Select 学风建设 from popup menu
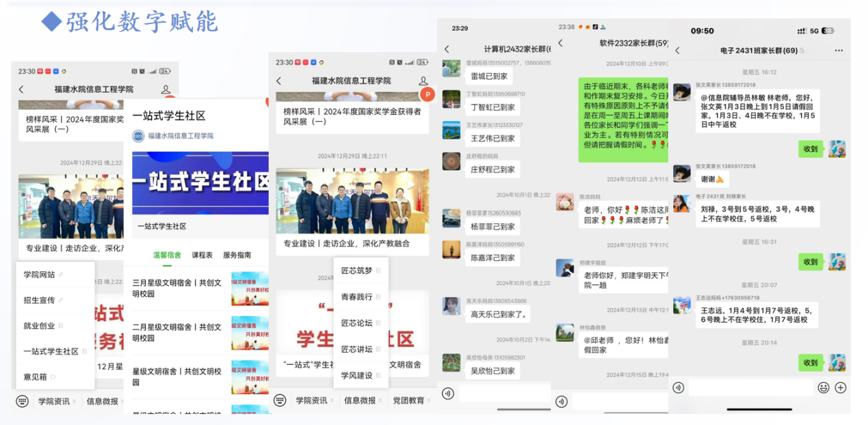The image size is (868, 425). tap(360, 375)
